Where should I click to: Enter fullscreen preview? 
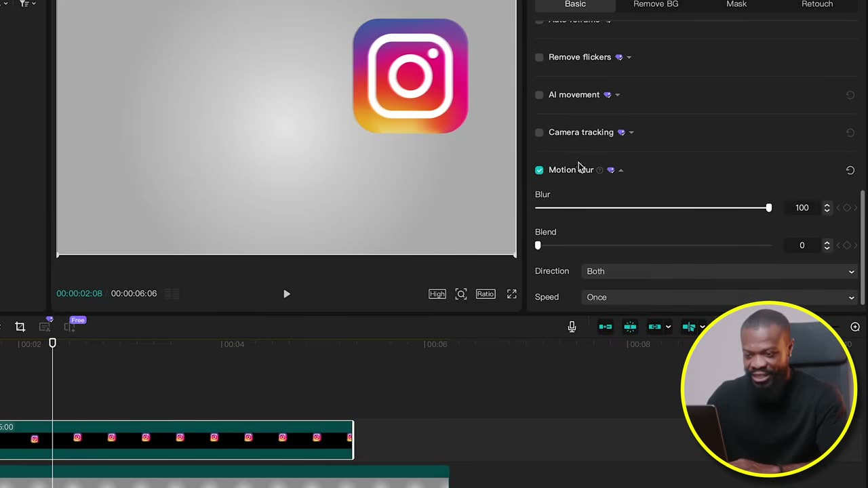click(x=512, y=294)
